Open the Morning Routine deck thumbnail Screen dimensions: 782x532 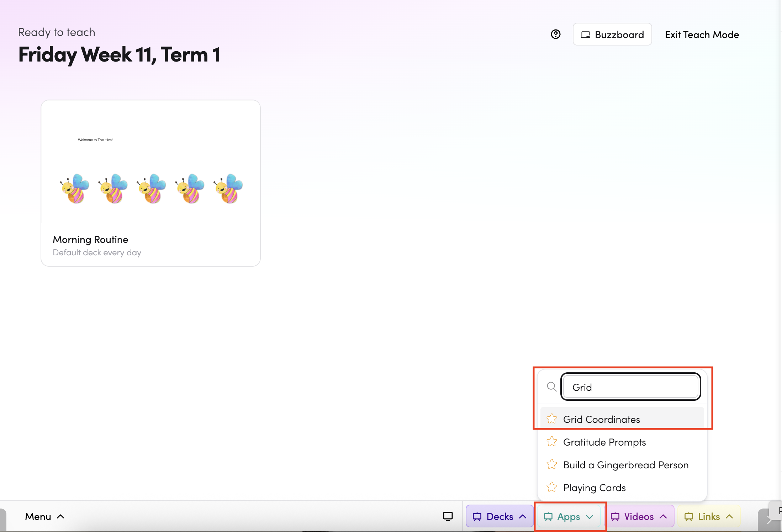[x=150, y=162]
